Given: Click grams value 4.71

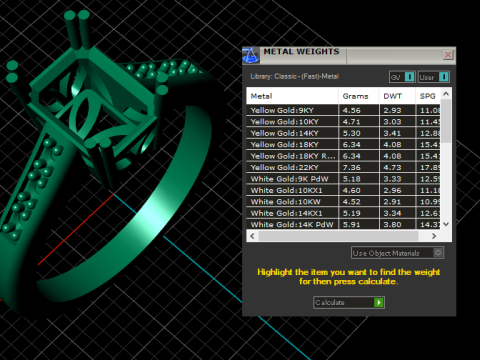Looking at the screenshot, I should pos(351,122).
